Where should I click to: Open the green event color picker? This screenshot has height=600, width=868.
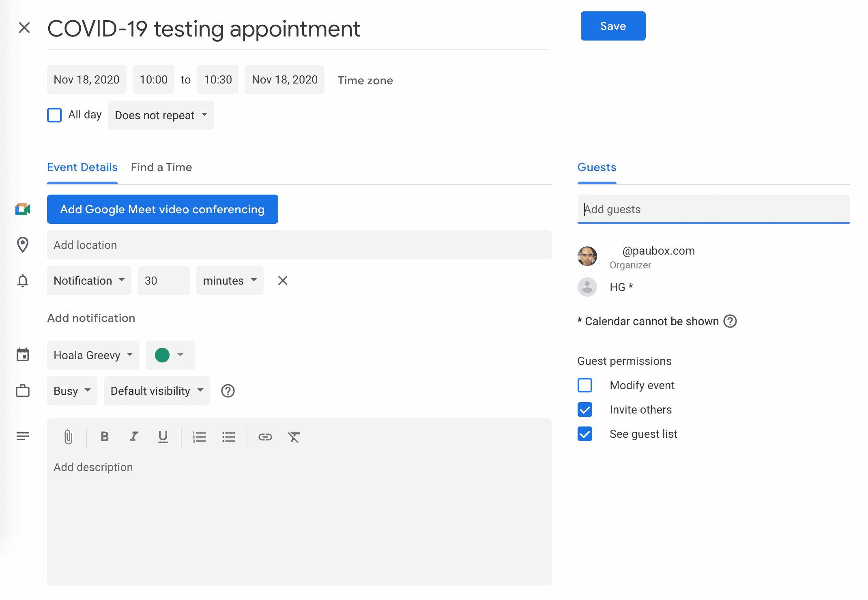(170, 355)
